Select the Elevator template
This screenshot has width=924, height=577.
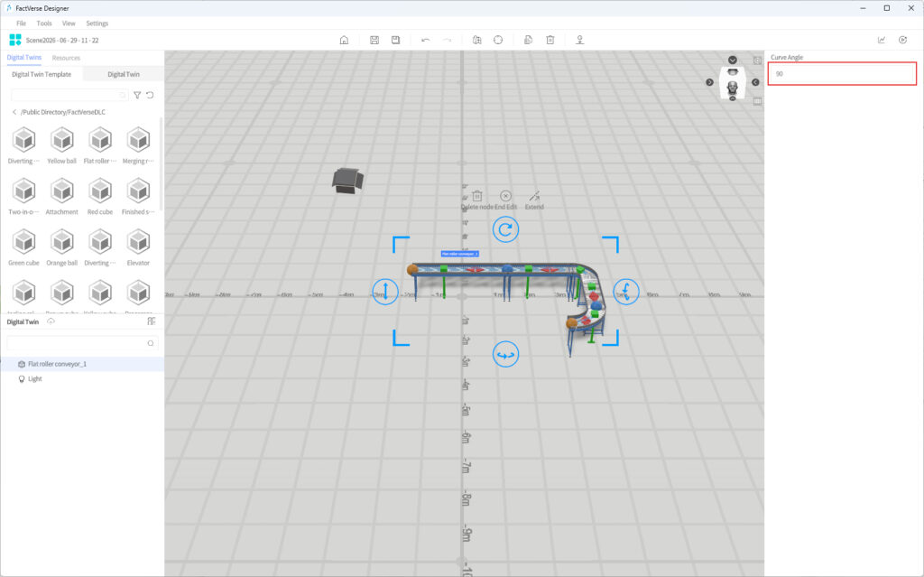click(x=138, y=247)
